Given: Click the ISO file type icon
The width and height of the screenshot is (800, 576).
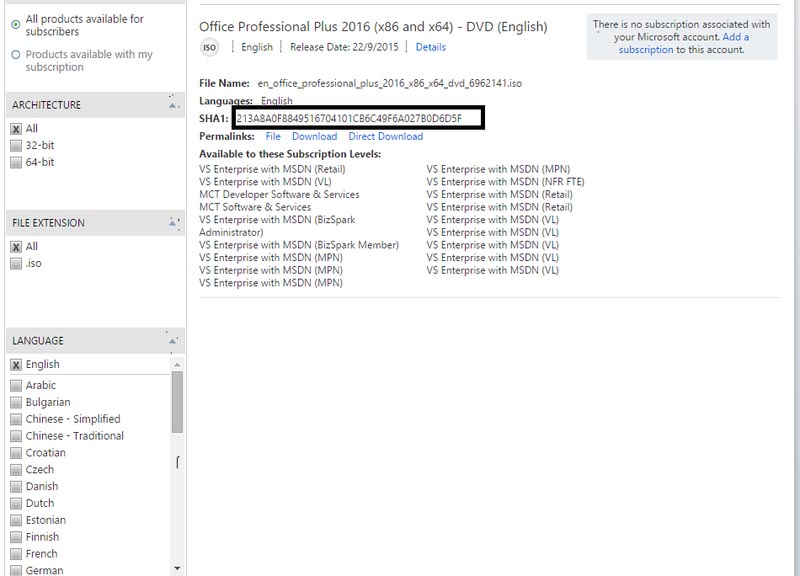Looking at the screenshot, I should click(209, 47).
